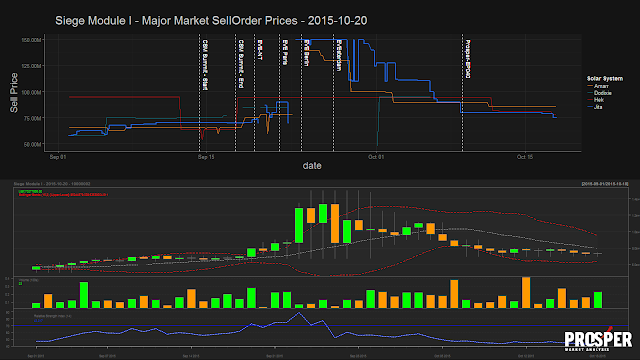640x360 pixels.
Task: Click the 'Oct 15' date axis label
Action: (524, 157)
